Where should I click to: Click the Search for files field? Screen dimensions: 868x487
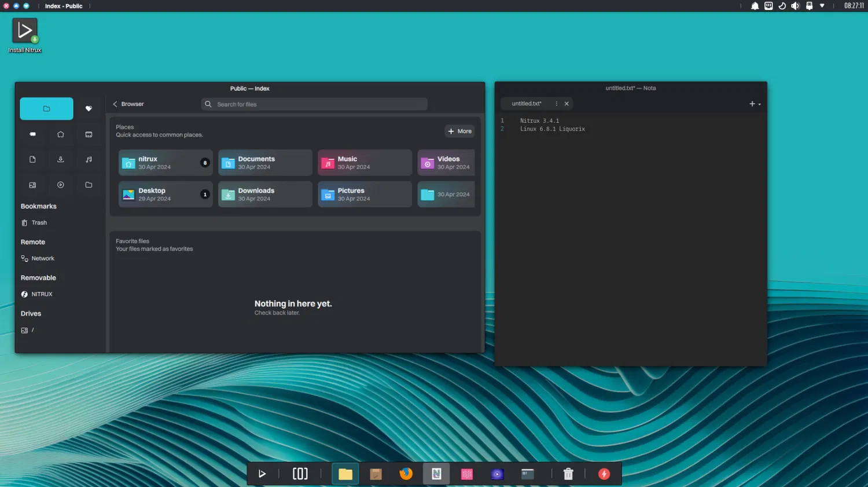(x=314, y=104)
